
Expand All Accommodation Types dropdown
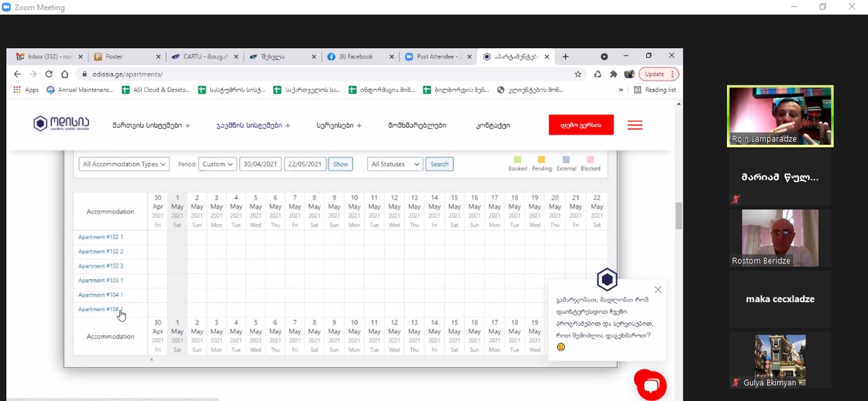click(x=123, y=164)
